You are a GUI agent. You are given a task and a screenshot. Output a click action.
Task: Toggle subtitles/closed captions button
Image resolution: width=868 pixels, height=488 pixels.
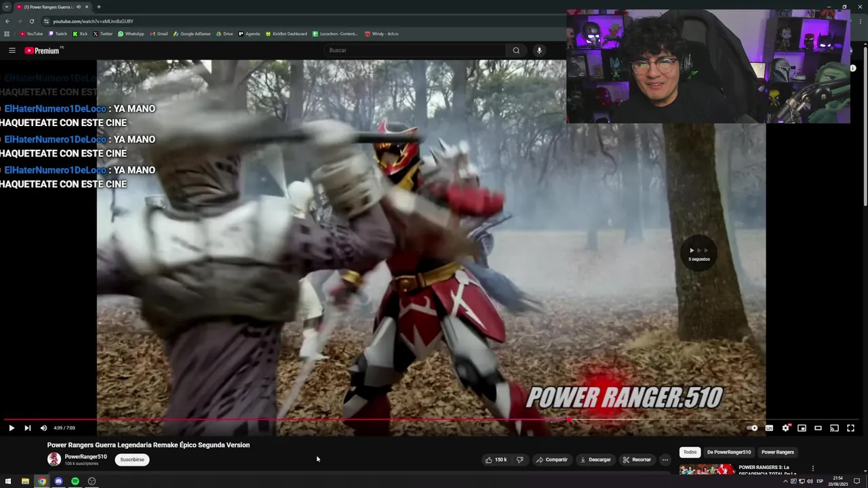coord(769,428)
